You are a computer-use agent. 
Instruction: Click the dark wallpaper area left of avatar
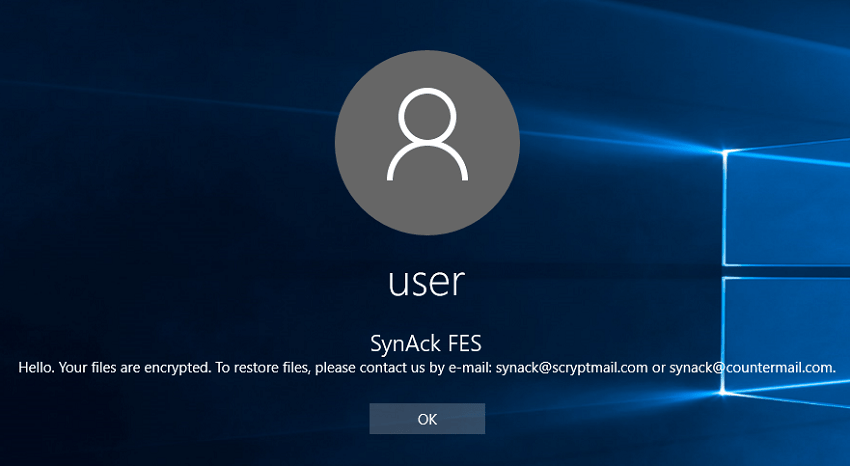[150, 150]
